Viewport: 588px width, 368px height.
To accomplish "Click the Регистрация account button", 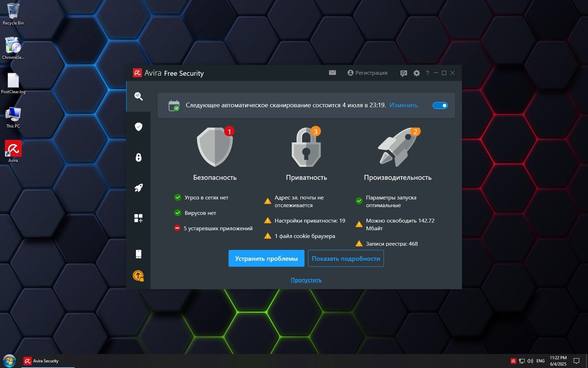I will (367, 73).
